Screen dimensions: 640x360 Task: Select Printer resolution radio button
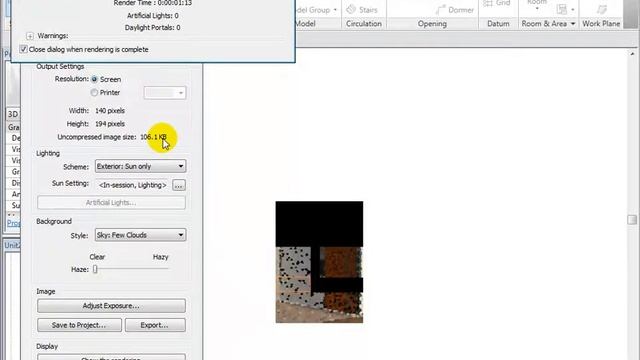(x=94, y=93)
